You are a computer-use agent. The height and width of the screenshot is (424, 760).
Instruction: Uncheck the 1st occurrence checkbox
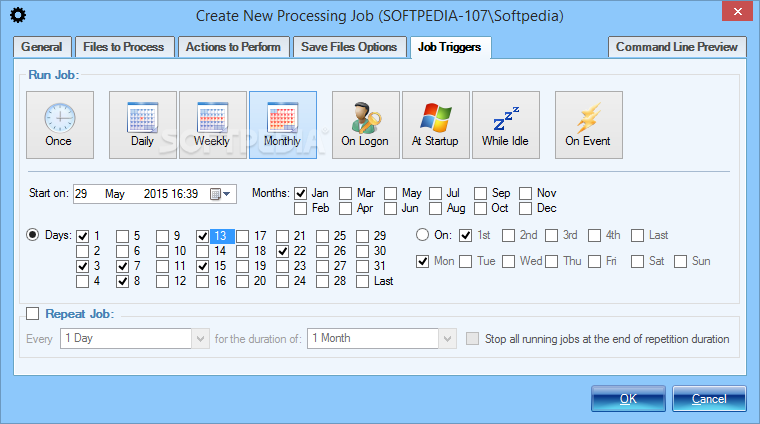click(x=466, y=236)
